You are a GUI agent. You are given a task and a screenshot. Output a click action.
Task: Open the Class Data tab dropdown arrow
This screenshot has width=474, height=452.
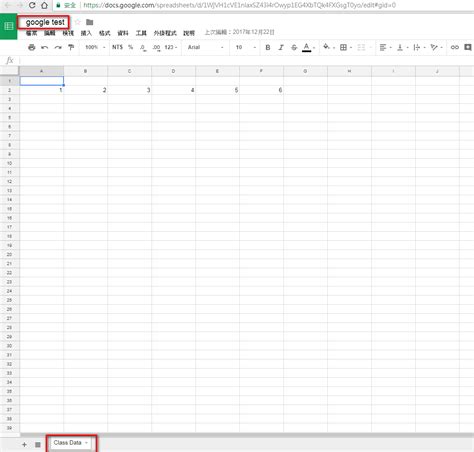pos(86,443)
